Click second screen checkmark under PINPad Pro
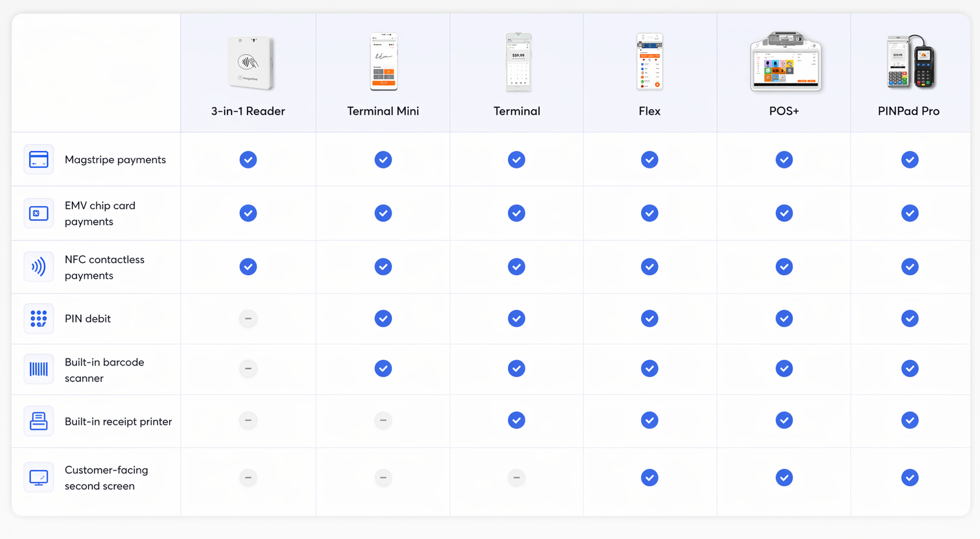This screenshot has height=539, width=980. (x=910, y=478)
